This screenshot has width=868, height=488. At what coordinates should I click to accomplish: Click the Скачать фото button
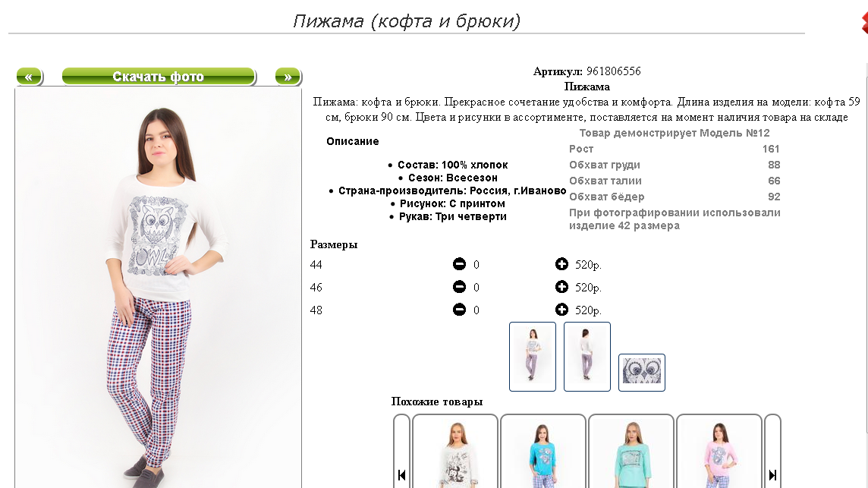tap(159, 77)
